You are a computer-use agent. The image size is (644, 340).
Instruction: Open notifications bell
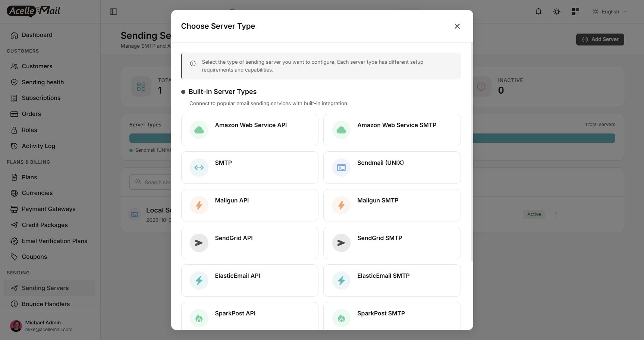538,12
